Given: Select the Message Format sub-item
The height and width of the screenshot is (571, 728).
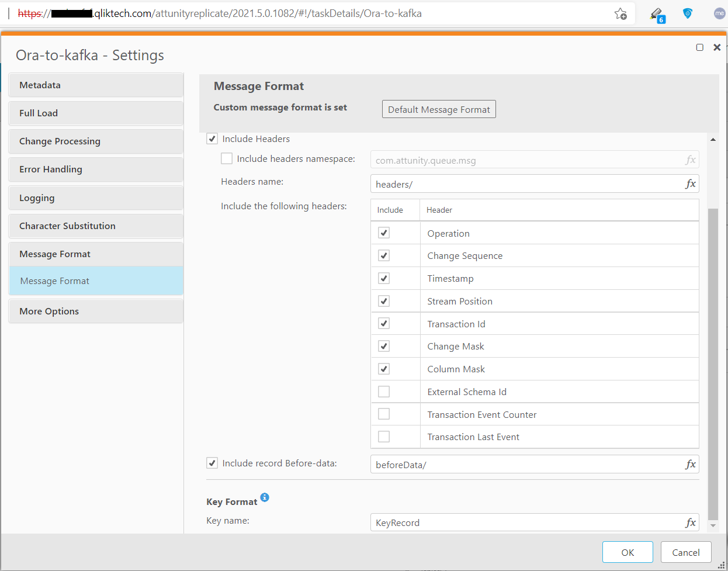Looking at the screenshot, I should pyautogui.click(x=96, y=281).
